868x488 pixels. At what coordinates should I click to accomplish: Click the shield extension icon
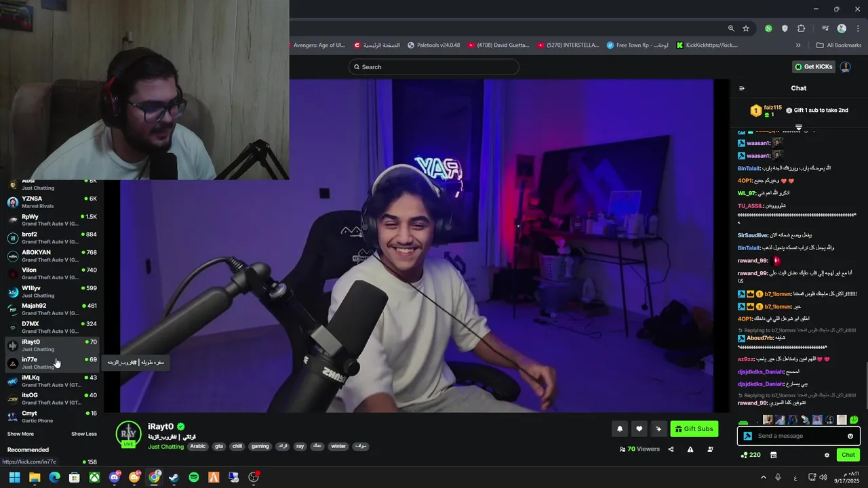[x=785, y=28]
